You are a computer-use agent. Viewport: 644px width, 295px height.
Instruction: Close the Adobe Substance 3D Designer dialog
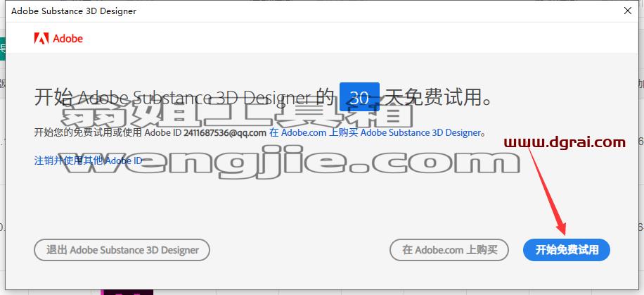tap(628, 11)
